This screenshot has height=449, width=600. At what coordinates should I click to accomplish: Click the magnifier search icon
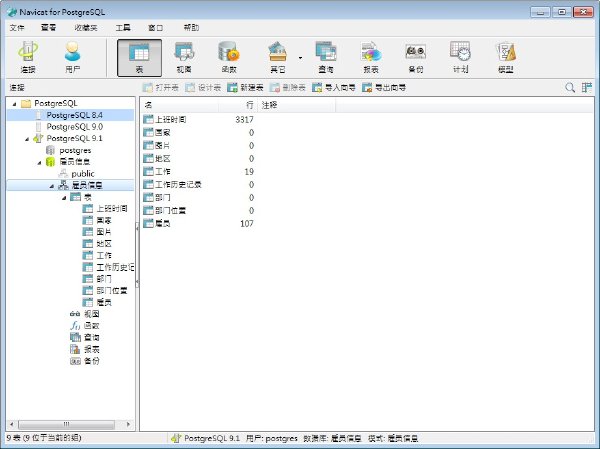coord(570,88)
